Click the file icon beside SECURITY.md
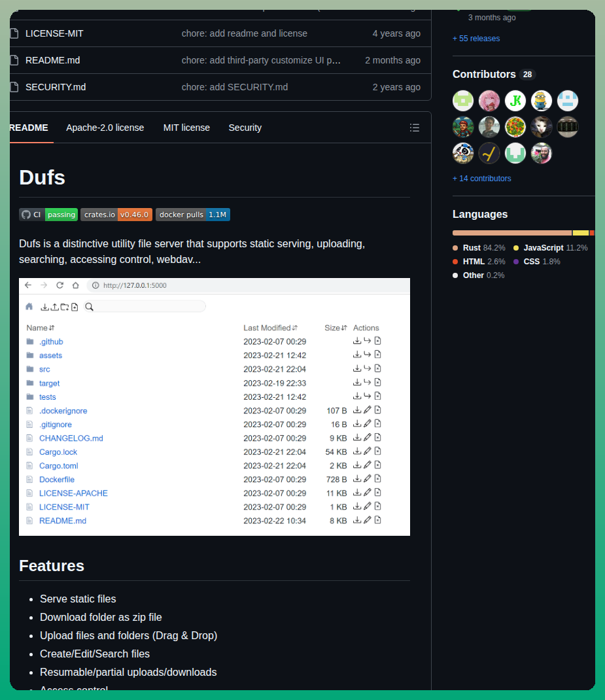Viewport: 605px width, 700px height. coord(14,87)
